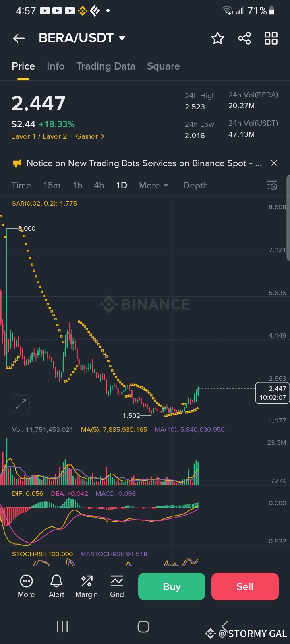The height and width of the screenshot is (644, 290).
Task: Switch to the Price tab
Action: tap(23, 66)
